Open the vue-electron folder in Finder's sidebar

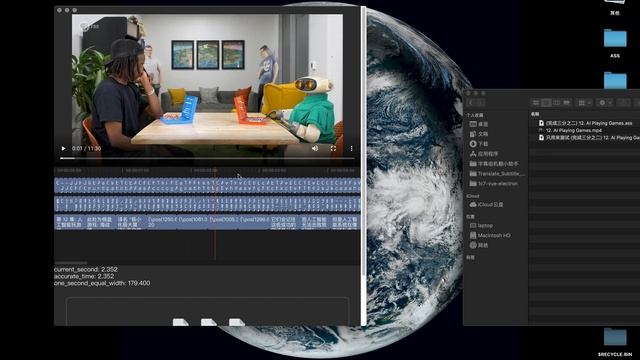494,184
